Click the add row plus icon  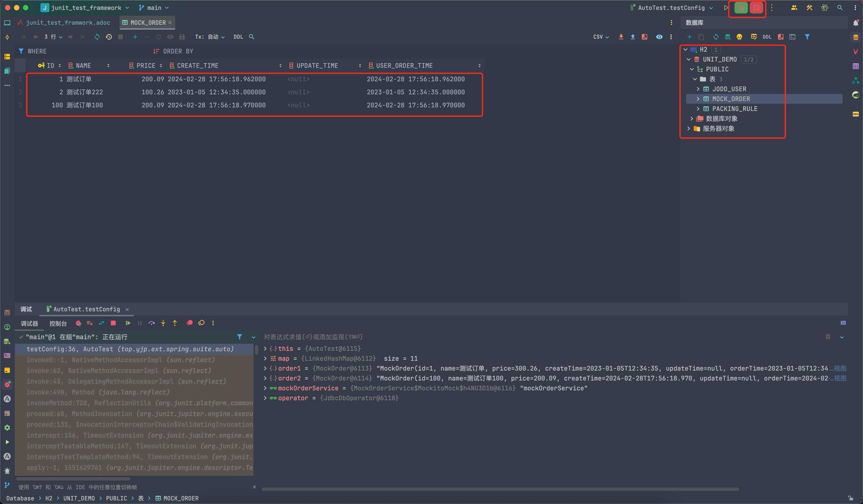pos(135,37)
